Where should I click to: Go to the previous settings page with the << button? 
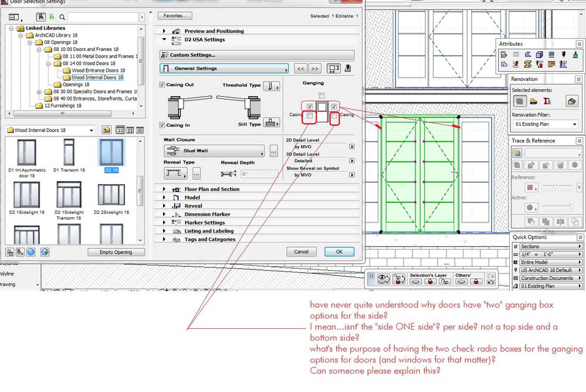click(301, 69)
